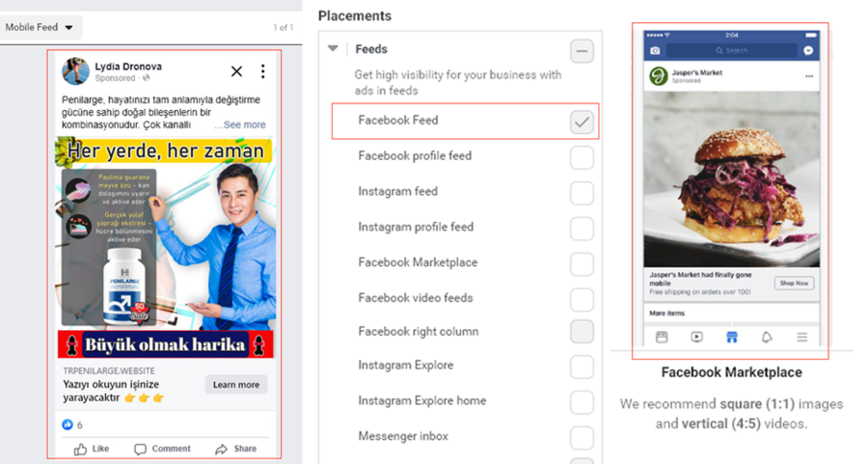Click the Facebook Marketplace preview caption
The image size is (868, 464).
point(731,372)
